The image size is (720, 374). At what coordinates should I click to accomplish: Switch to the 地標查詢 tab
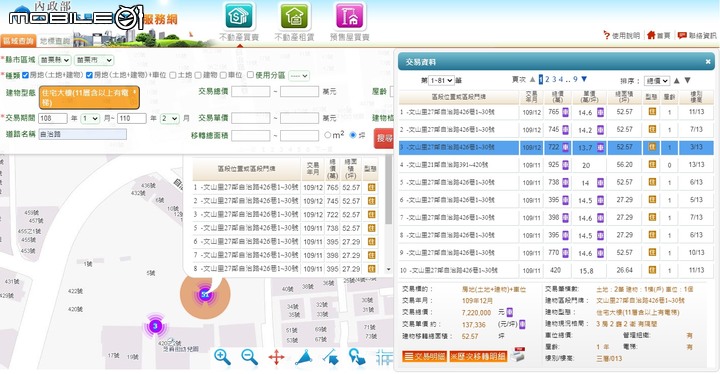coord(54,41)
